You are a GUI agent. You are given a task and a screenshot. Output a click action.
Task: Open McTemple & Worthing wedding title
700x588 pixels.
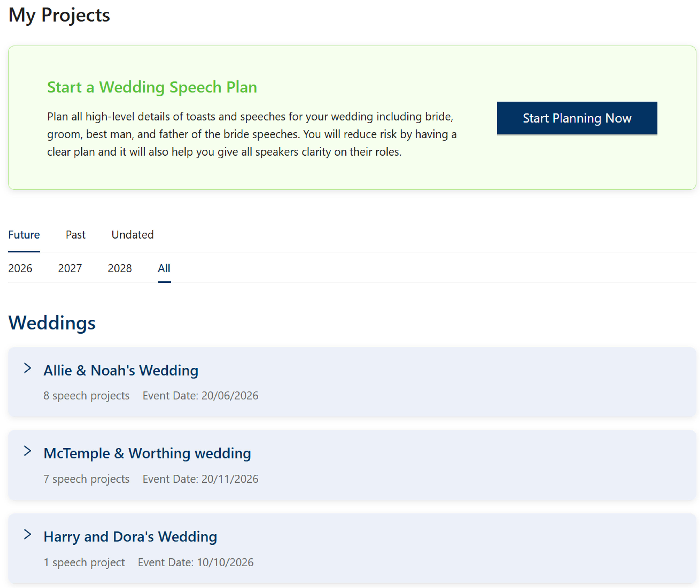[147, 453]
